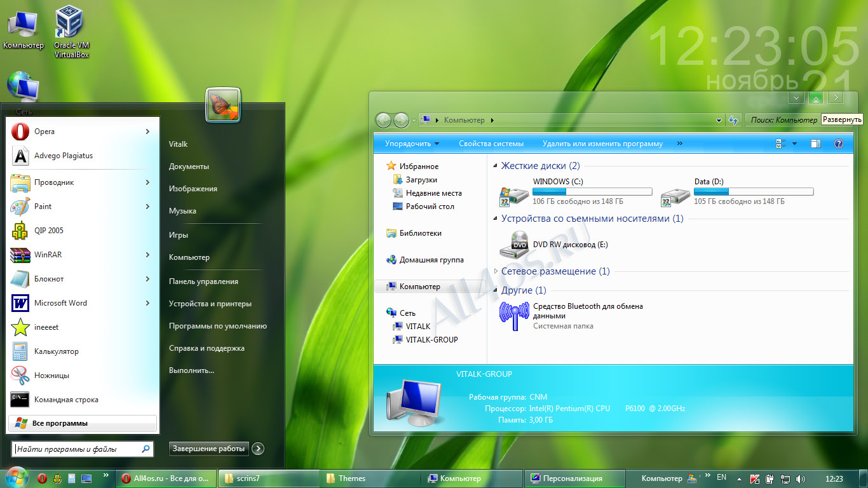The image size is (868, 488).
Task: Click the calculator quick launch icon
Action: [x=72, y=478]
